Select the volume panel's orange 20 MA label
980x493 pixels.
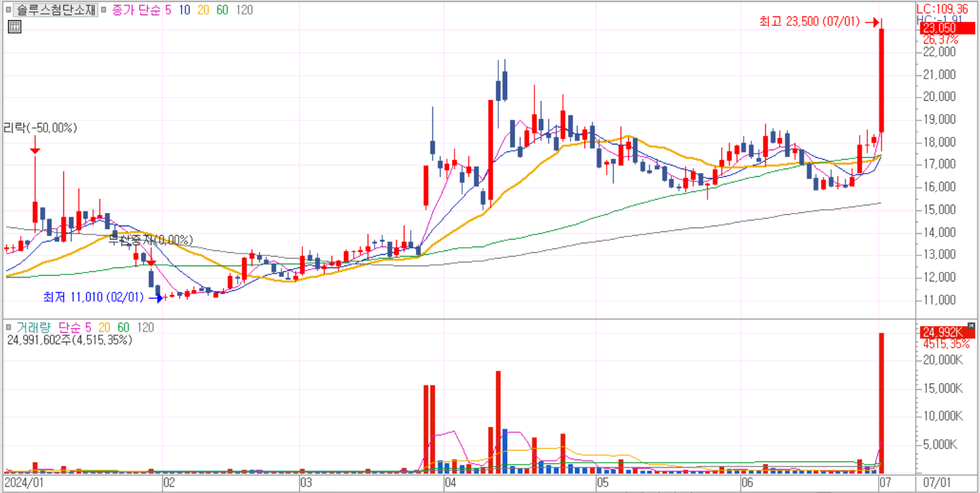click(x=105, y=328)
